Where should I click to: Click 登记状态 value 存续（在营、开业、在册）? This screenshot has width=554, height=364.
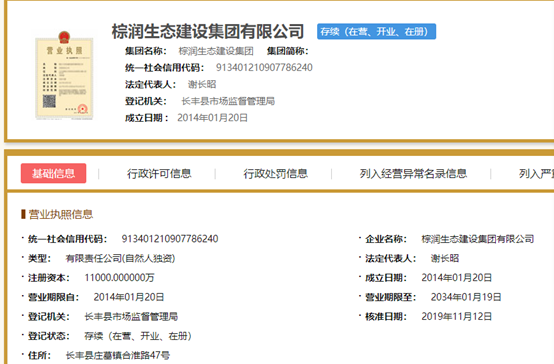click(138, 336)
